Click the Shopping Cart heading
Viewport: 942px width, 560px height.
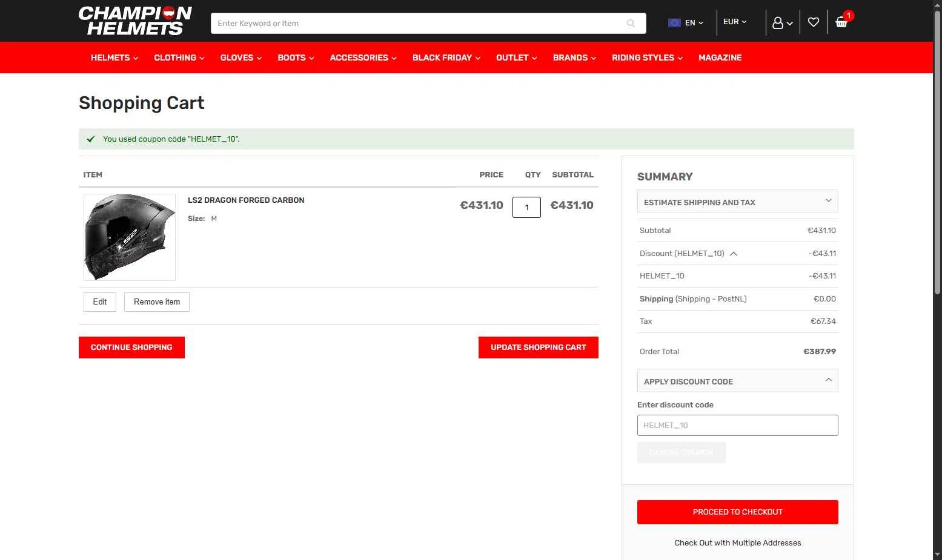[142, 103]
